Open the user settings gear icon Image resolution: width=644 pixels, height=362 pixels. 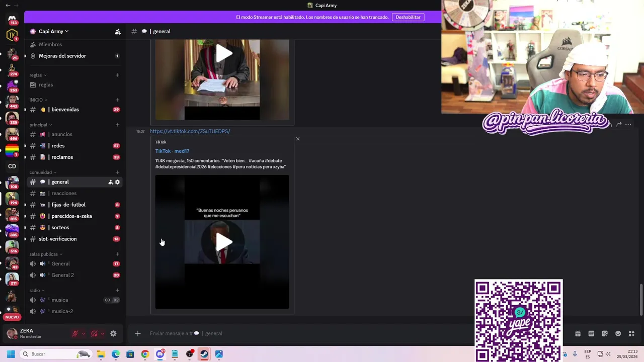[x=113, y=333]
